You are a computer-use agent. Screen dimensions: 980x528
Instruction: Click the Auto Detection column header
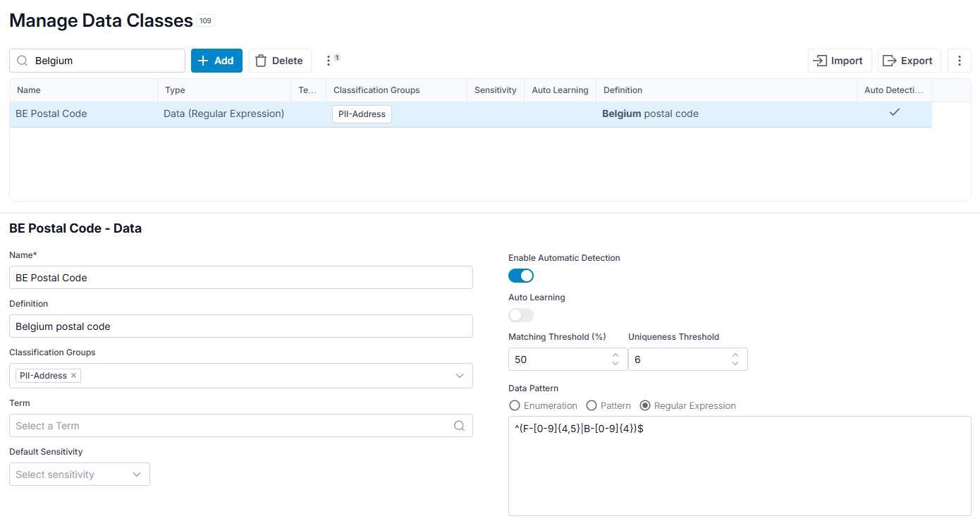[894, 90]
